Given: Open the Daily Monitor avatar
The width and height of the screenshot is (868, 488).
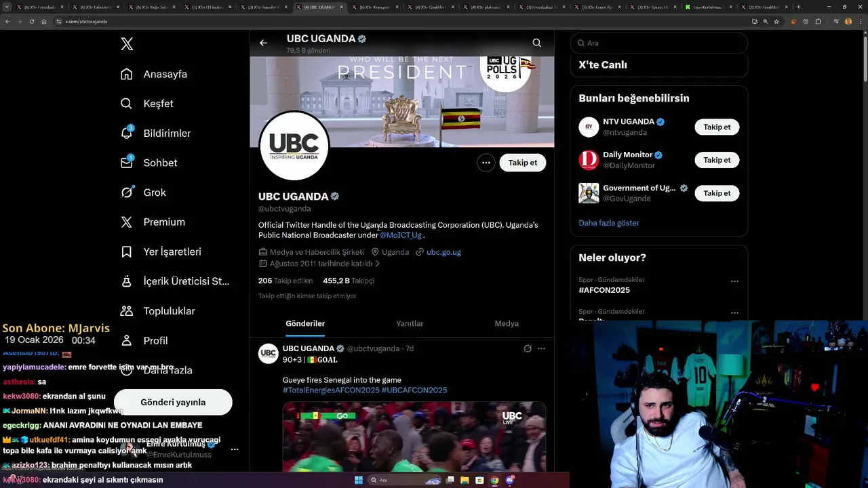Looking at the screenshot, I should [x=589, y=160].
